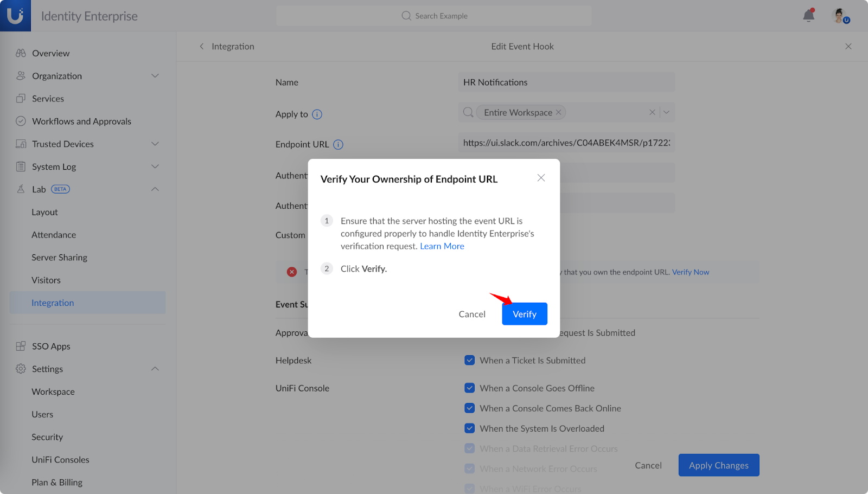Remove the Entire Workspace tag
Screen dimensions: 868x494
click(x=558, y=113)
